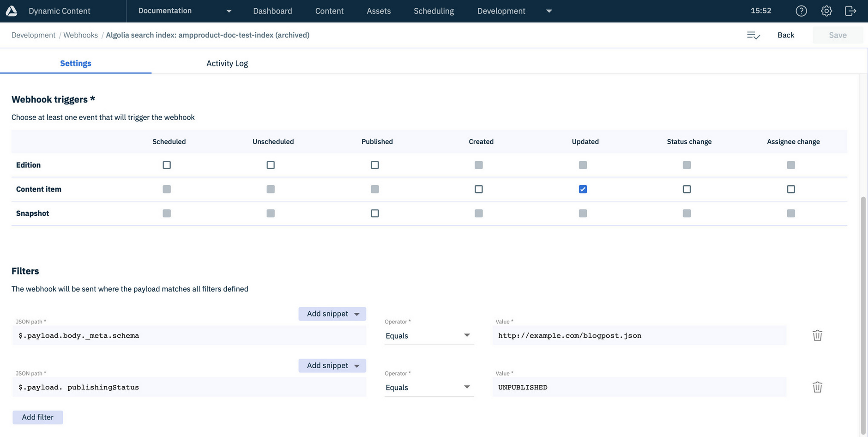Click the 'Snapshot' row label
Viewport: 868px width, 437px height.
pyautogui.click(x=32, y=213)
